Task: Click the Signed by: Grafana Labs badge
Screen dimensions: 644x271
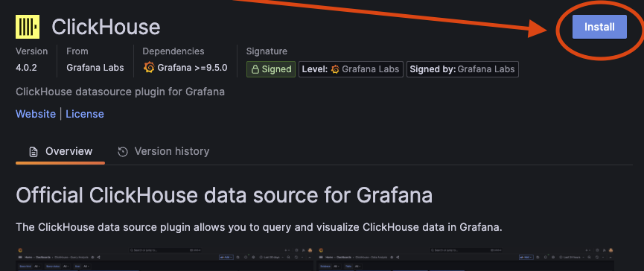Action: coord(462,69)
